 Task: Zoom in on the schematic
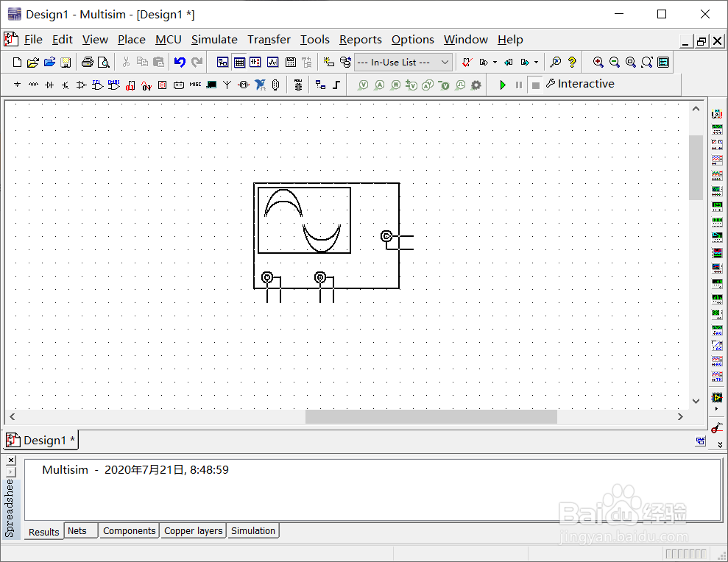(598, 63)
